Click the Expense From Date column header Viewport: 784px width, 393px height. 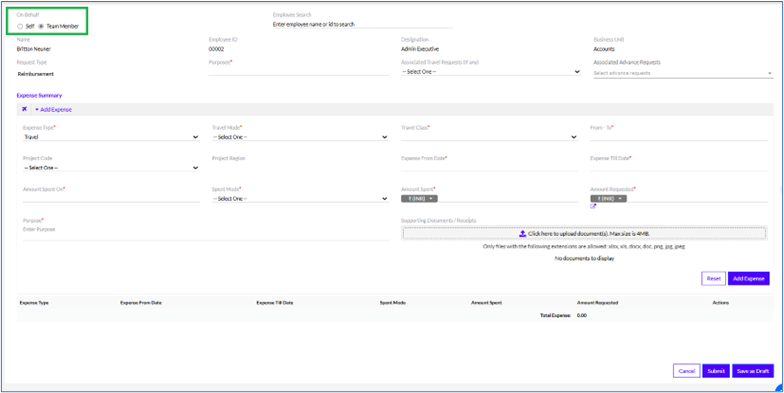click(x=141, y=302)
